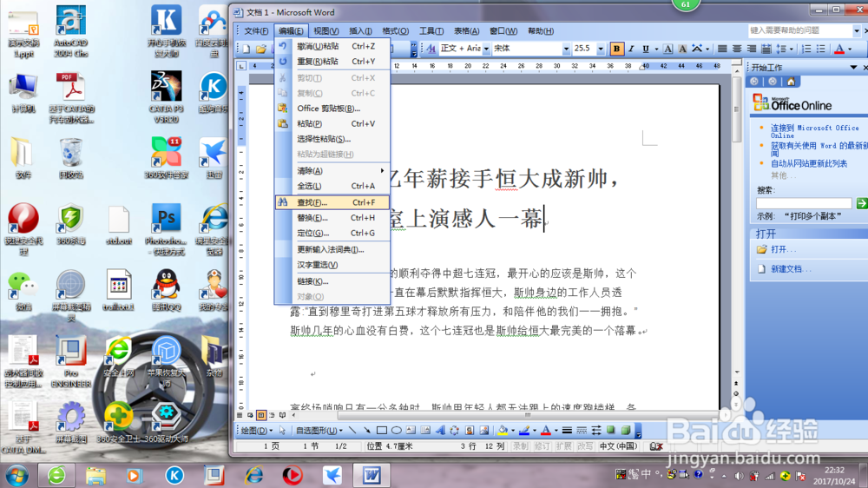Image resolution: width=868 pixels, height=488 pixels.
Task: Click 3-D style icon
Action: [x=626, y=431]
